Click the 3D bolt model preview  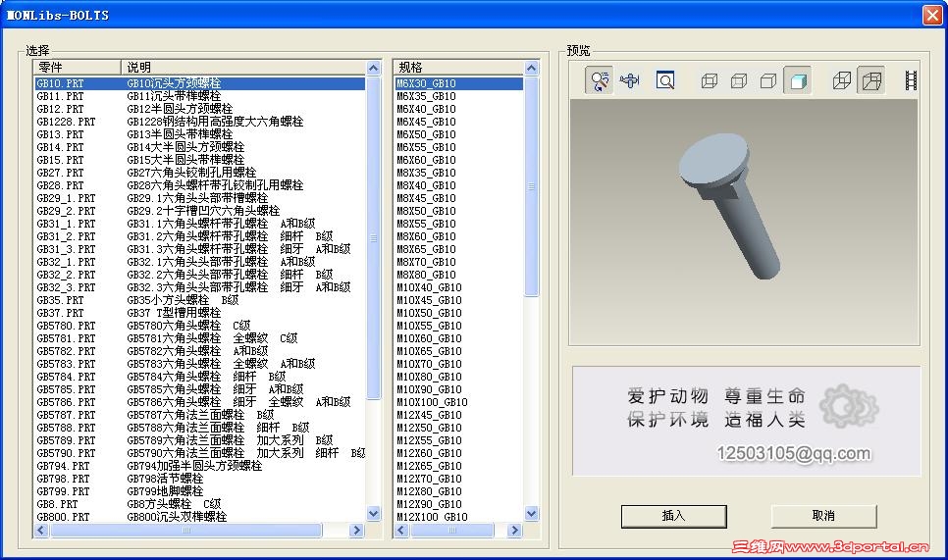coord(729,207)
